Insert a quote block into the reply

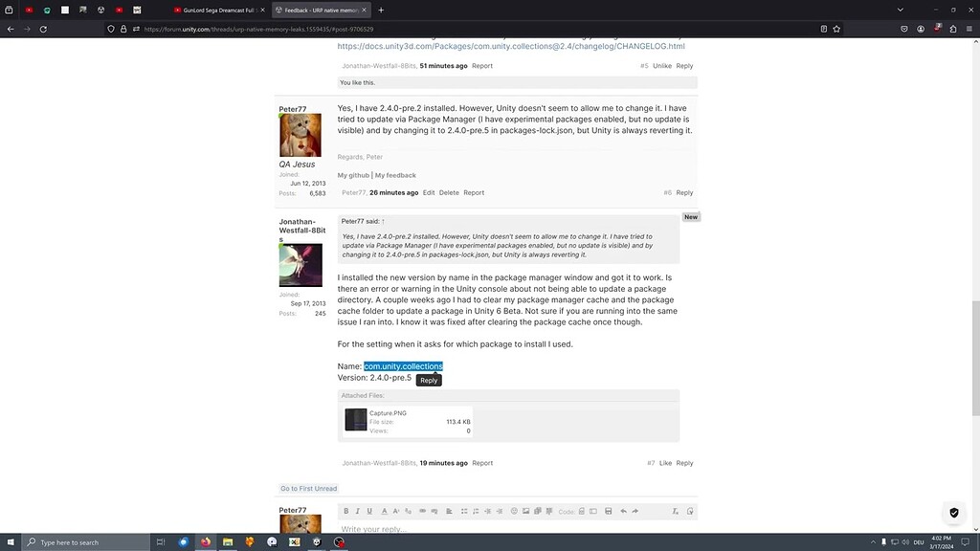pyautogui.click(x=548, y=511)
